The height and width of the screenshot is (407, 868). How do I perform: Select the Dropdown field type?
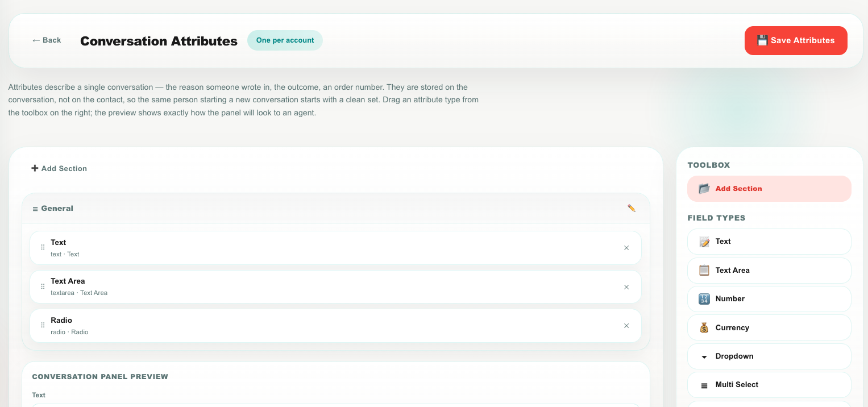[769, 356]
